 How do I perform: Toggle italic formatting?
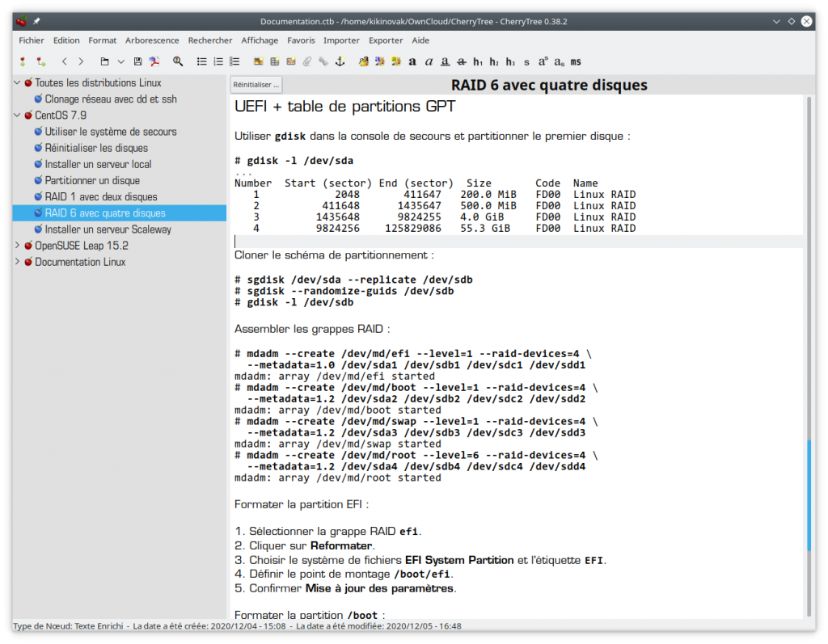coord(429,61)
